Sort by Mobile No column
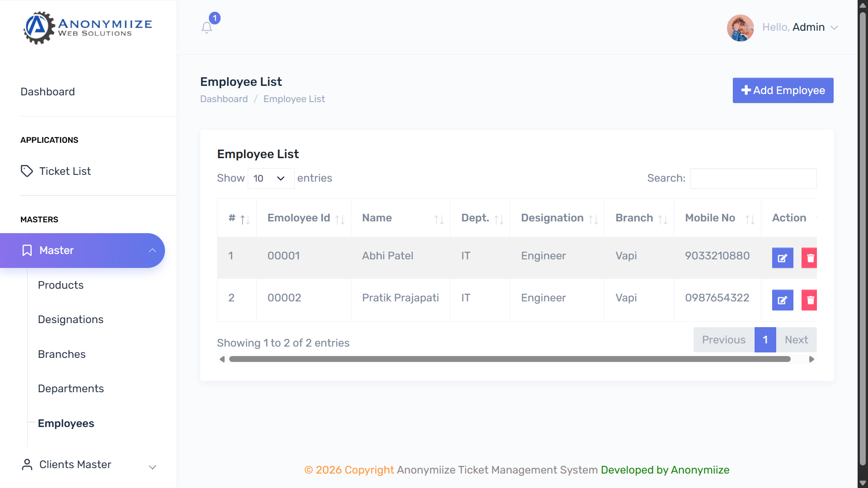The image size is (868, 488). (717, 218)
